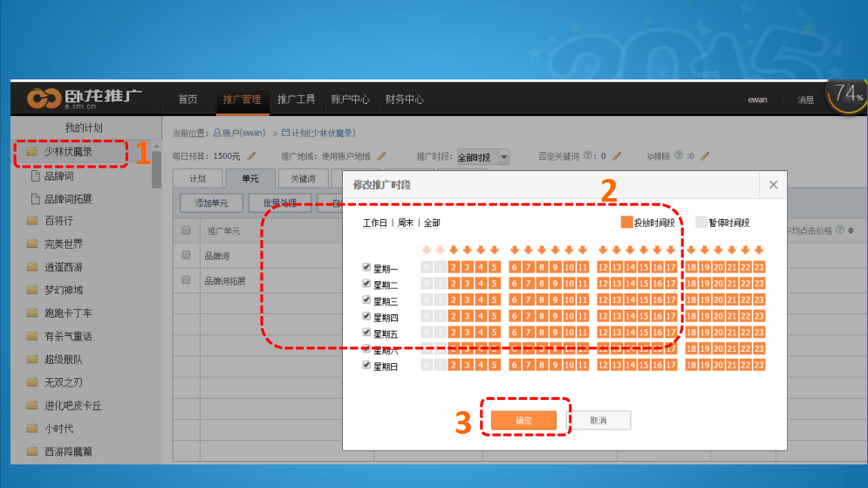This screenshot has width=868, height=488.
Task: Expand the 完美世界 plan folder
Action: [62, 244]
